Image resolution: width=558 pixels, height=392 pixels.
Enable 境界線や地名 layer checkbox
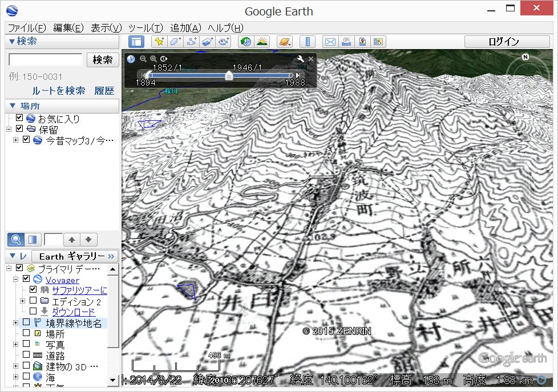[x=26, y=322]
